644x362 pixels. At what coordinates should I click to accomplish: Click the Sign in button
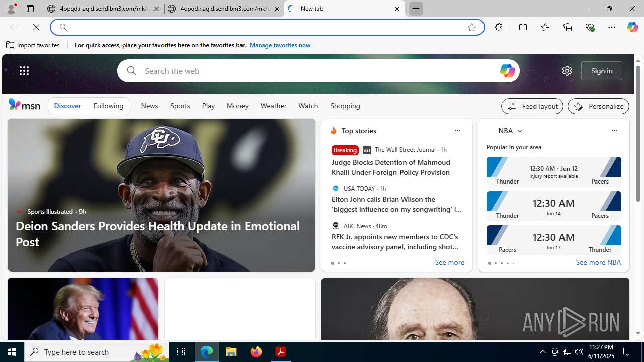(x=602, y=71)
